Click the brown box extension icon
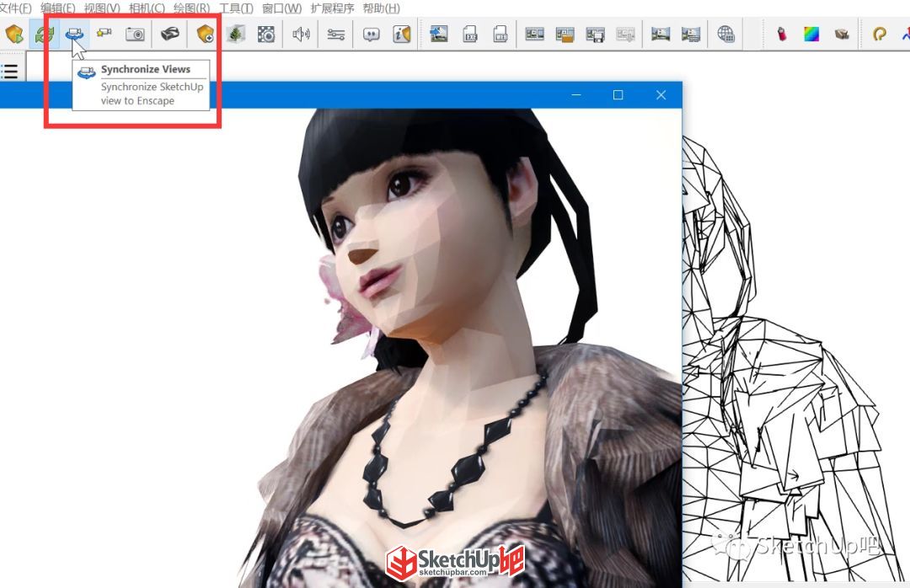Viewport: 910px width, 588px height. point(842,35)
